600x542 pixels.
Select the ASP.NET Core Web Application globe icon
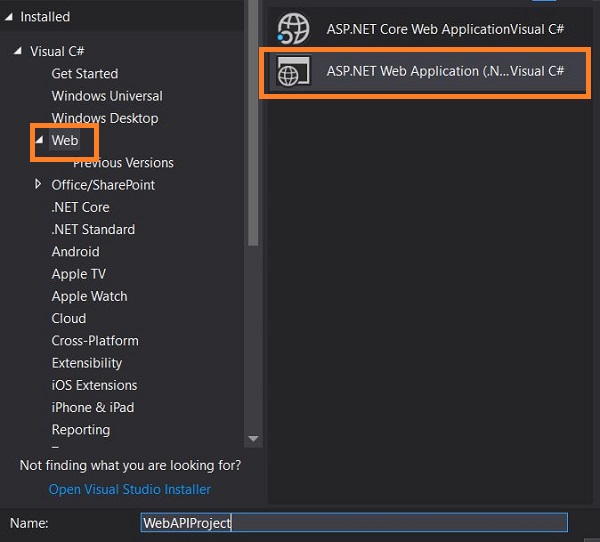click(293, 29)
